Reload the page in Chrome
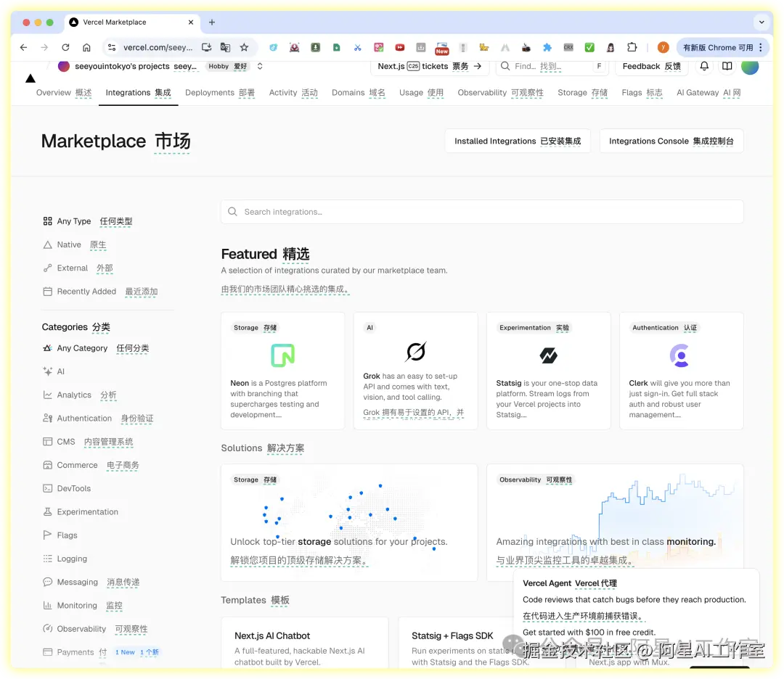 tap(65, 47)
